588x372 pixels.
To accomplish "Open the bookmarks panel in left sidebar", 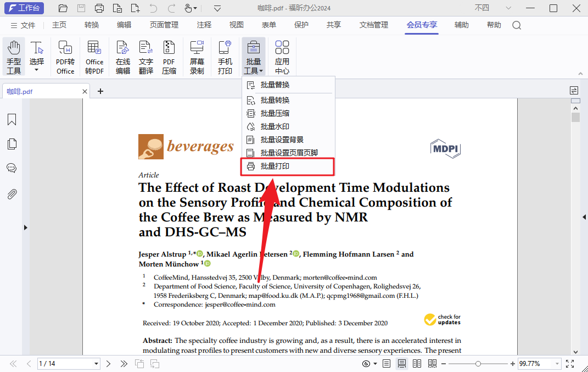I will [12, 120].
